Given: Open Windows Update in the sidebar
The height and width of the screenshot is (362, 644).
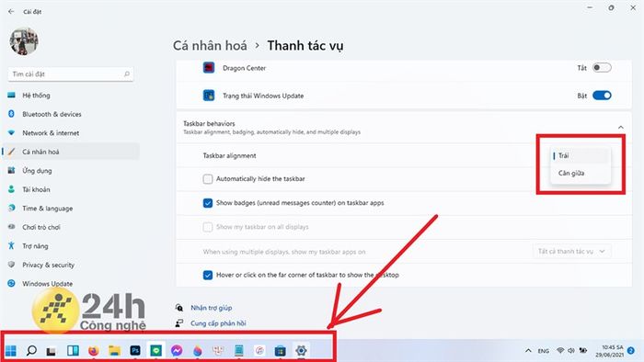Looking at the screenshot, I should (47, 284).
